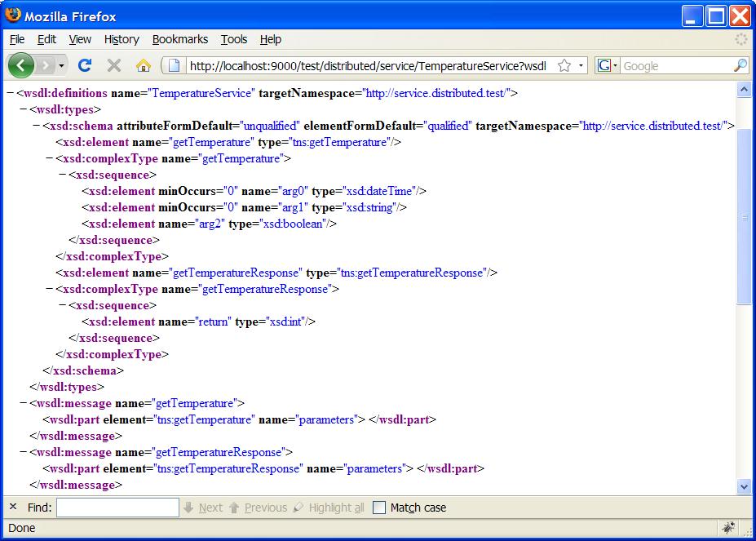
Task: Click the vertical scrollbar thumb
Action: [744, 216]
